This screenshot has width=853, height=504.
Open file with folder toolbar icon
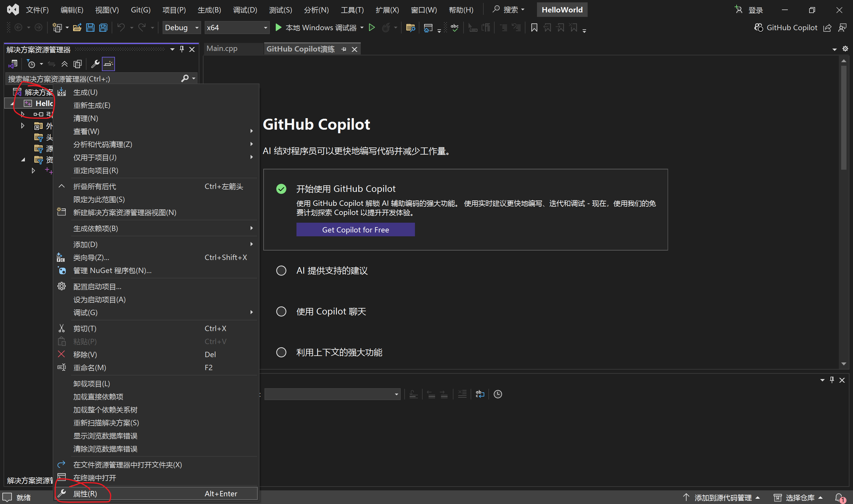point(77,28)
